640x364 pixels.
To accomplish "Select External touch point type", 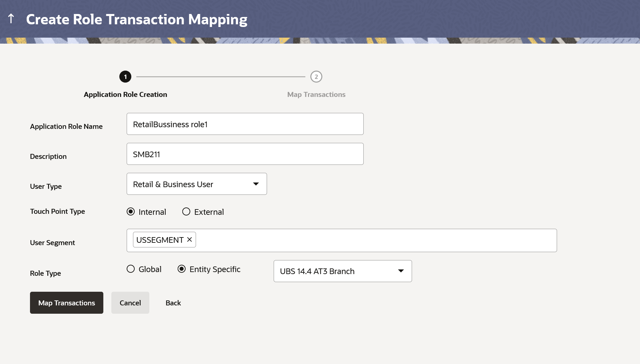I will tap(186, 212).
